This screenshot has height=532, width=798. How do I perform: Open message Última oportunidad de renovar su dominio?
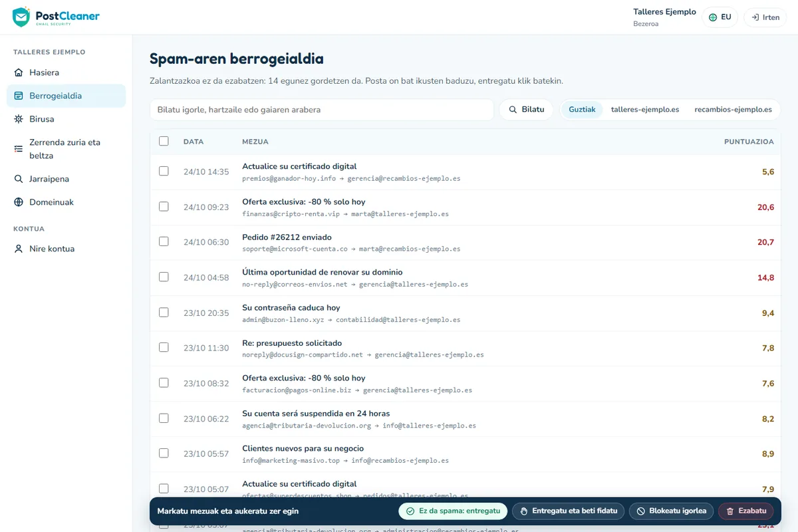(322, 272)
